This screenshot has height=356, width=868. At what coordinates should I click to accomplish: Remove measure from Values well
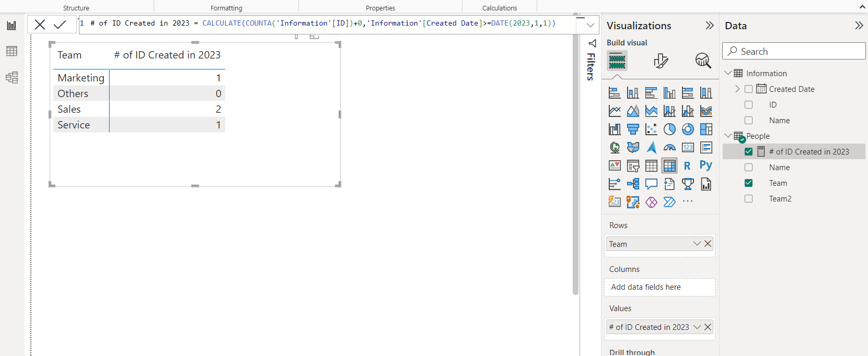[x=708, y=327]
